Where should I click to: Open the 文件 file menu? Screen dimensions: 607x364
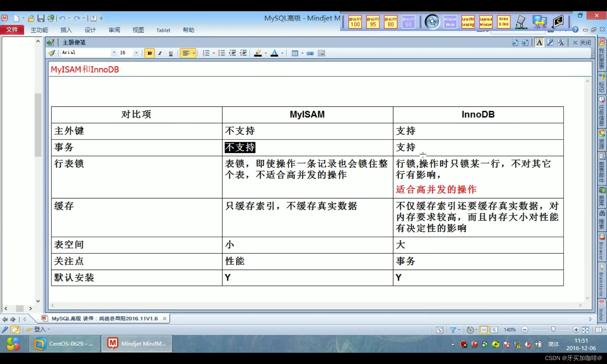[x=12, y=30]
